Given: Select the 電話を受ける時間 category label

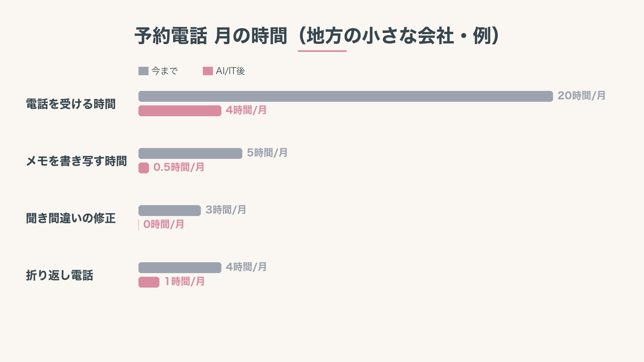Looking at the screenshot, I should tap(71, 104).
